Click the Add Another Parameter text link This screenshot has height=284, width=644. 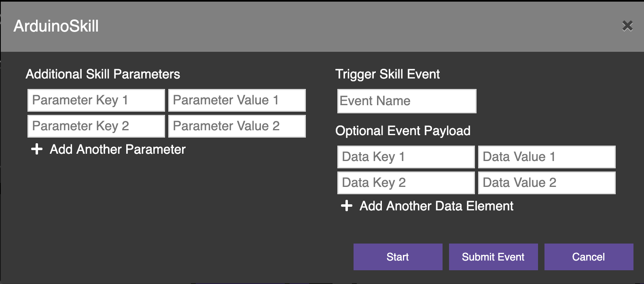pos(118,149)
